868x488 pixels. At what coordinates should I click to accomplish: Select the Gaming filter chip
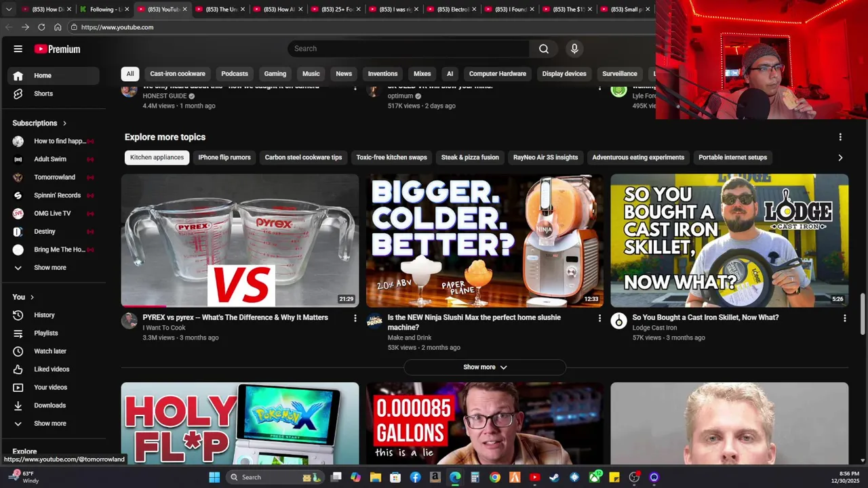[x=275, y=74]
